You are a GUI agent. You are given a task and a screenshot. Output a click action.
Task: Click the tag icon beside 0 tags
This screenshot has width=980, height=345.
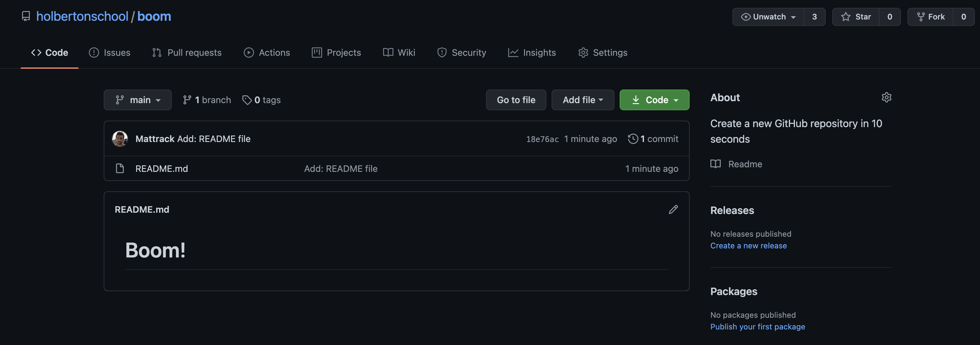tap(247, 100)
